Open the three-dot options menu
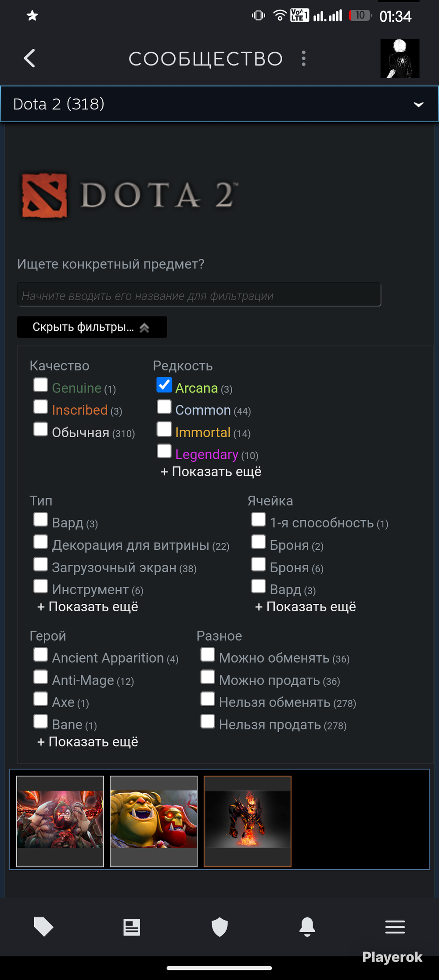Viewport: 439px width, 980px height. click(x=303, y=58)
